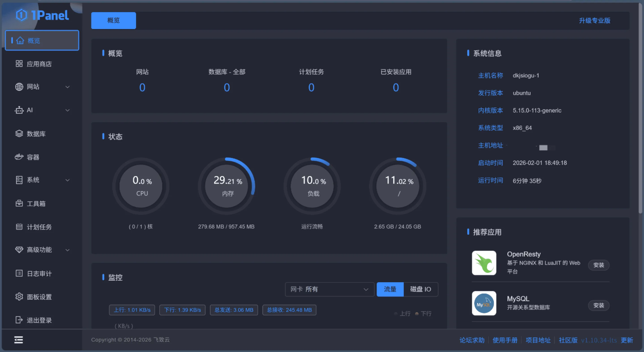Switch monitor to 磁盘 IO view
The height and width of the screenshot is (352, 644).
[x=421, y=289]
